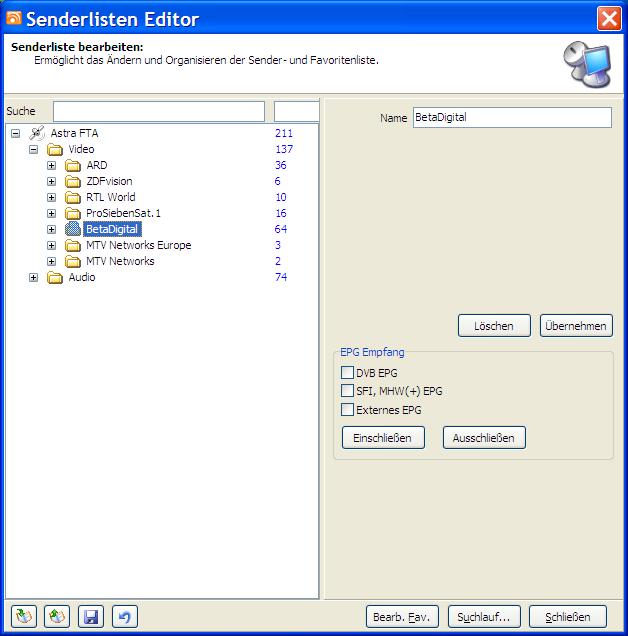This screenshot has width=628, height=636.
Task: Click the Suche search input field
Action: [159, 112]
